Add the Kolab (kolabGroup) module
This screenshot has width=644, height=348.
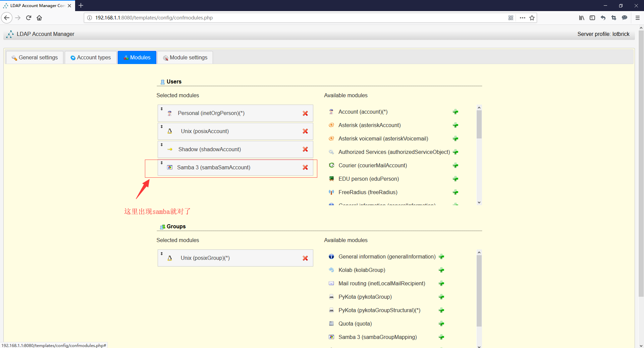[441, 270]
